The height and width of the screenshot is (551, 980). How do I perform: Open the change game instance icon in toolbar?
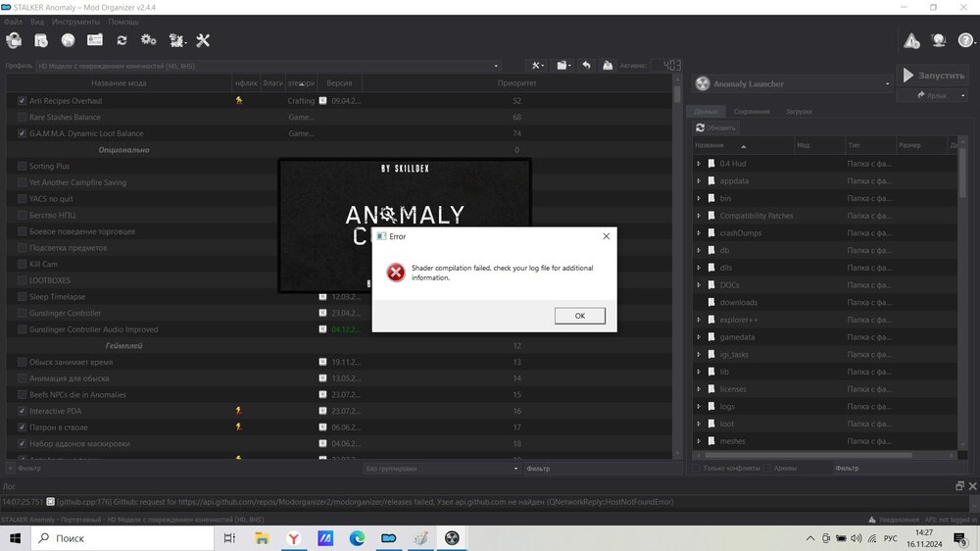[14, 40]
